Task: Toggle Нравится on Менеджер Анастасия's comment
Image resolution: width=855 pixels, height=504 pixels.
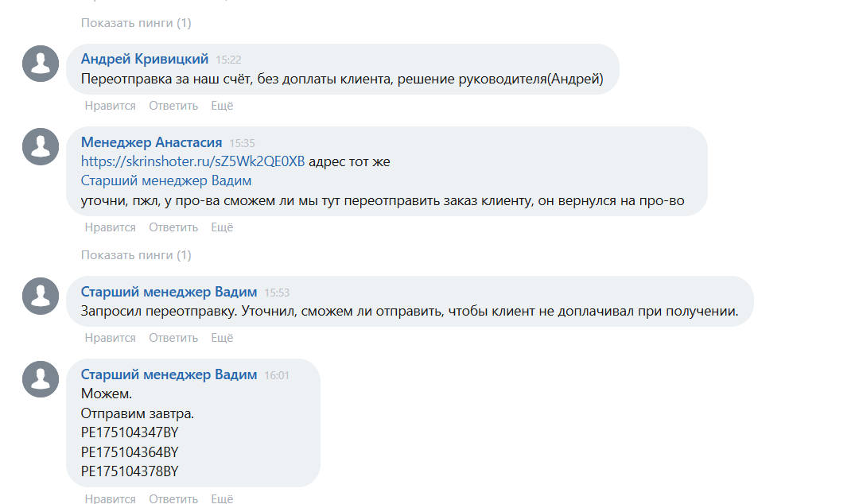Action: coord(110,227)
